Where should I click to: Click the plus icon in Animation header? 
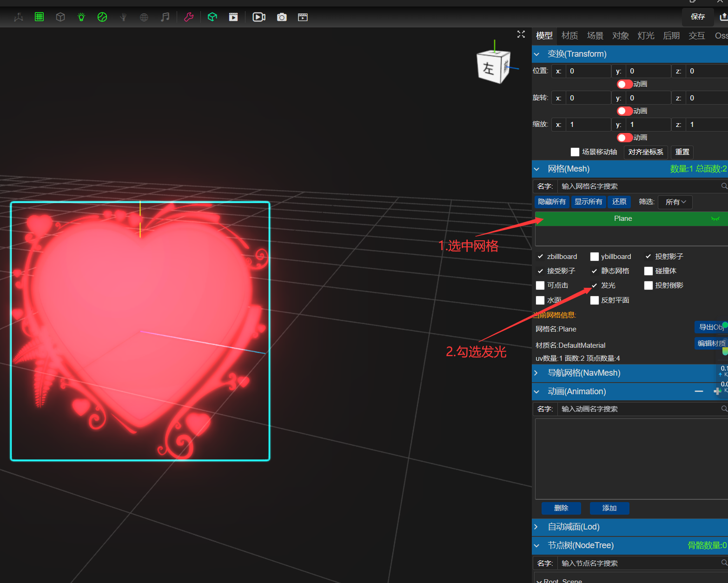[717, 391]
